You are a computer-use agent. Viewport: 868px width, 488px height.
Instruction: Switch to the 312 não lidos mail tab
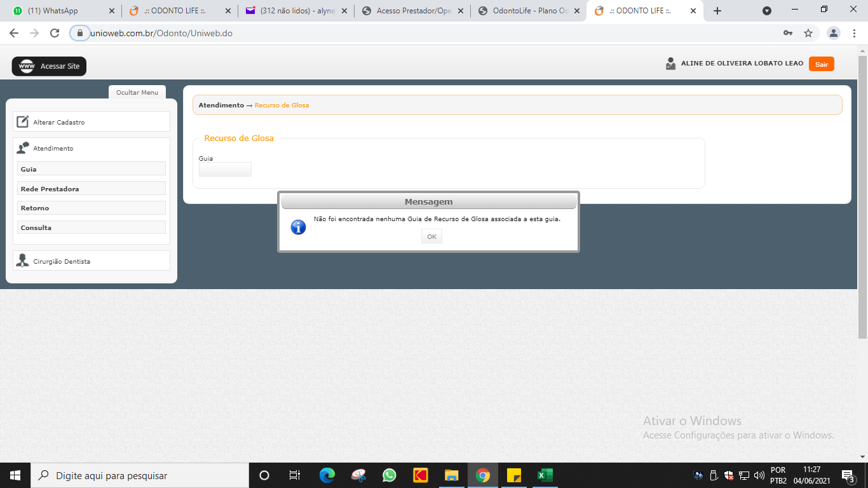(x=297, y=11)
